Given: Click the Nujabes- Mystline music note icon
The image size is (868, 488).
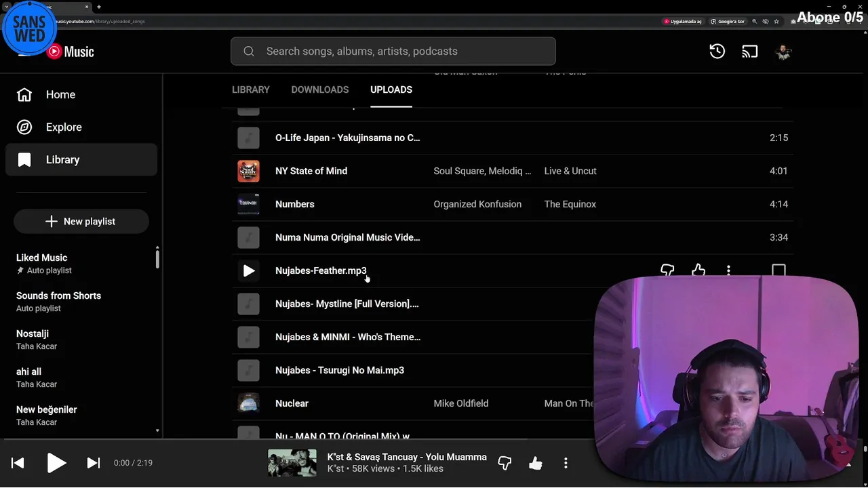Looking at the screenshot, I should [248, 304].
